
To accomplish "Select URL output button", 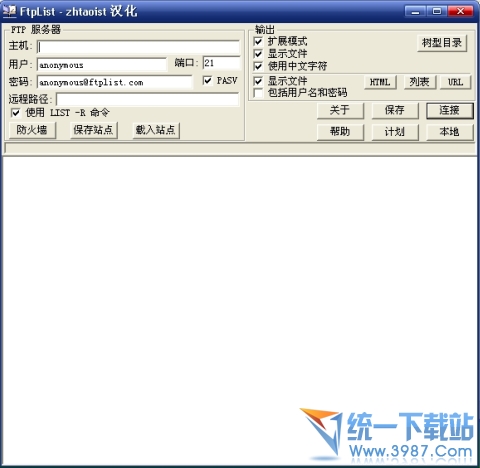I will (455, 82).
